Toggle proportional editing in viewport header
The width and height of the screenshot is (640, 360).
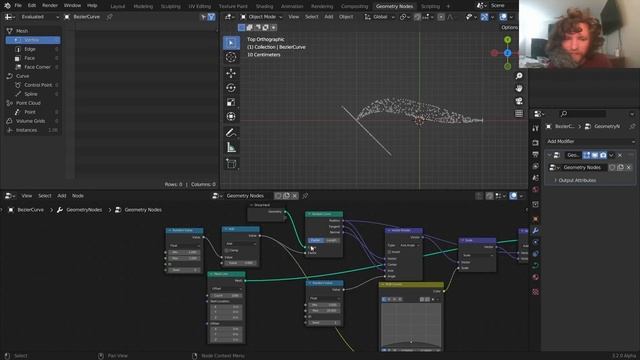pyautogui.click(x=441, y=17)
